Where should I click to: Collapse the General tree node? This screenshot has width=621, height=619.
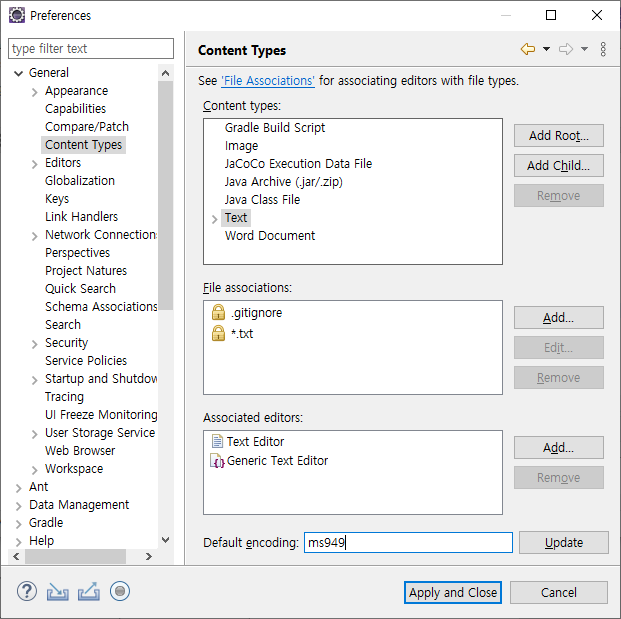click(18, 73)
